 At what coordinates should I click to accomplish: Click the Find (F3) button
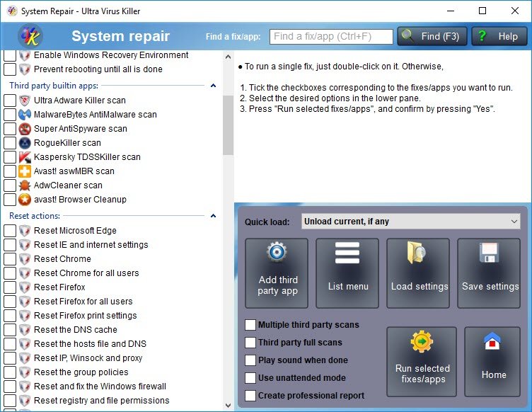click(x=432, y=36)
